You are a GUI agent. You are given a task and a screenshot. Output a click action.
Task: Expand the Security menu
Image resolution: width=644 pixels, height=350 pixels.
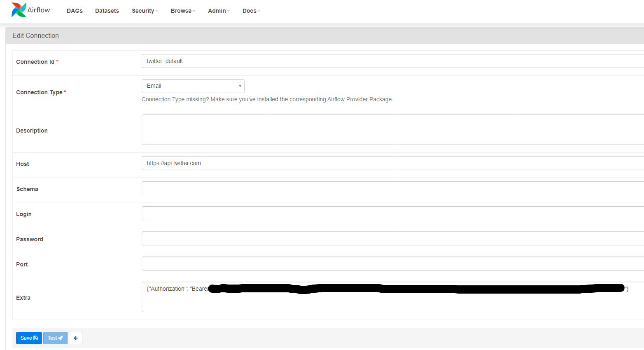point(145,11)
